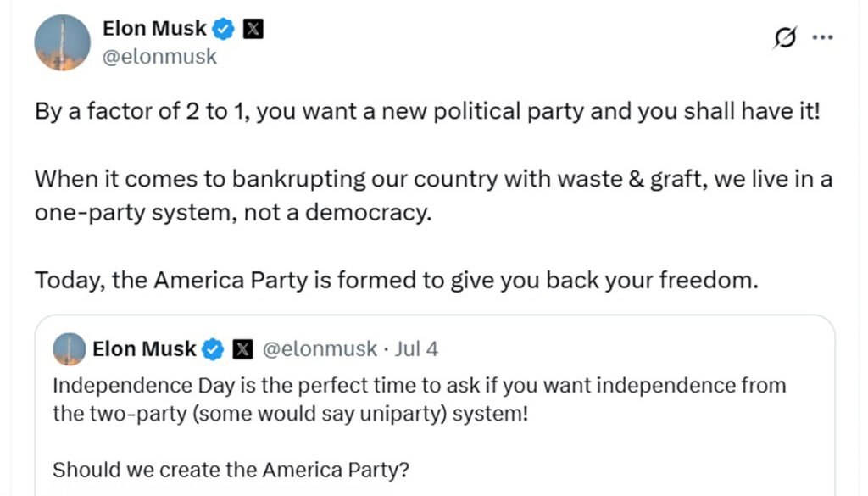Click the X affiliation badge in the header
This screenshot has width=868, height=496.
coord(253,29)
